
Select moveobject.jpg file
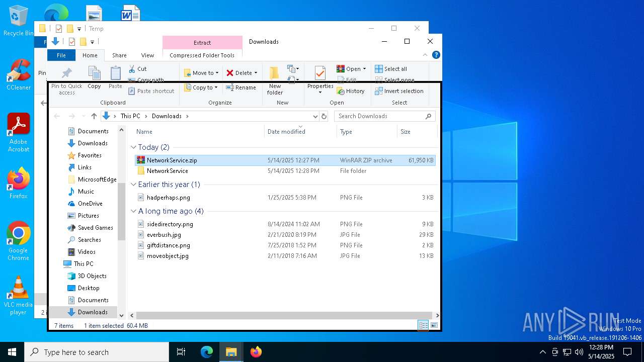tap(285, 256)
